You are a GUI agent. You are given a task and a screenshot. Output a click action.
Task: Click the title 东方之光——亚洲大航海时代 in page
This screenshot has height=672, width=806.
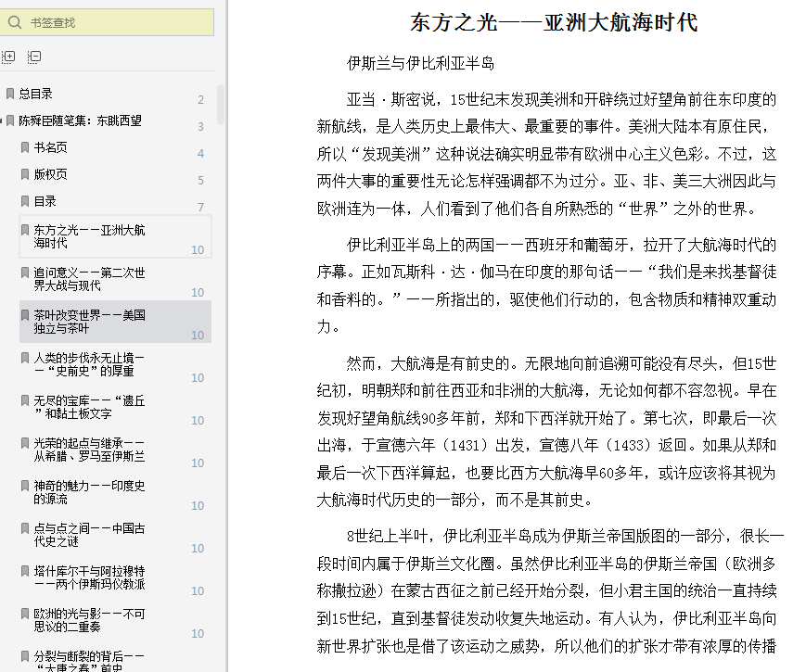(x=554, y=22)
